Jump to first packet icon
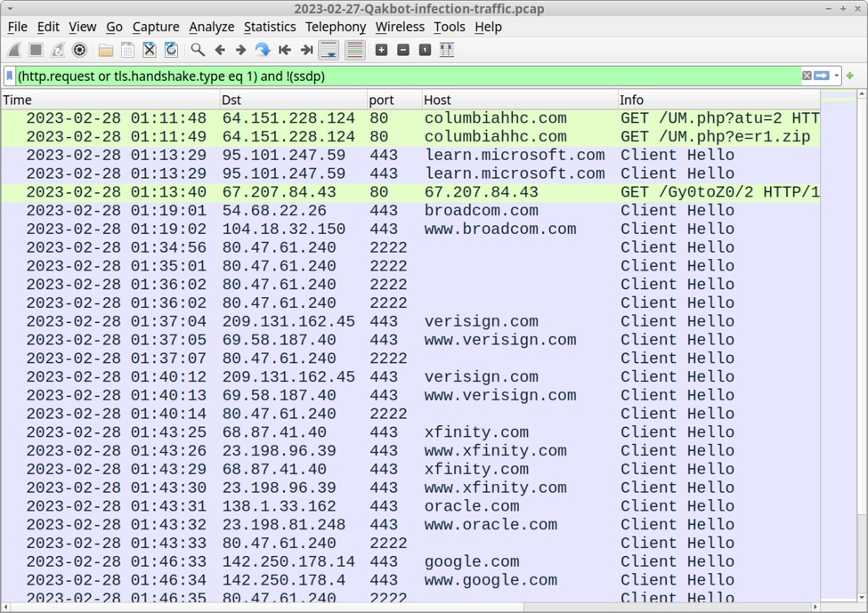The image size is (868, 613). [285, 50]
